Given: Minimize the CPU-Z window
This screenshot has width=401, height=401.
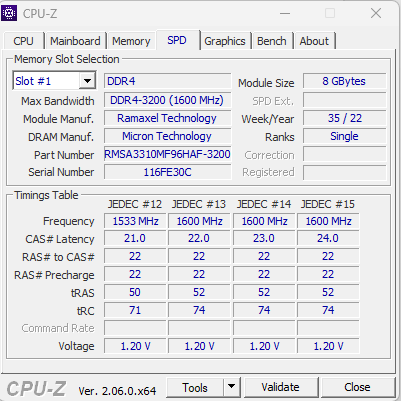Looking at the screenshot, I should [285, 13].
